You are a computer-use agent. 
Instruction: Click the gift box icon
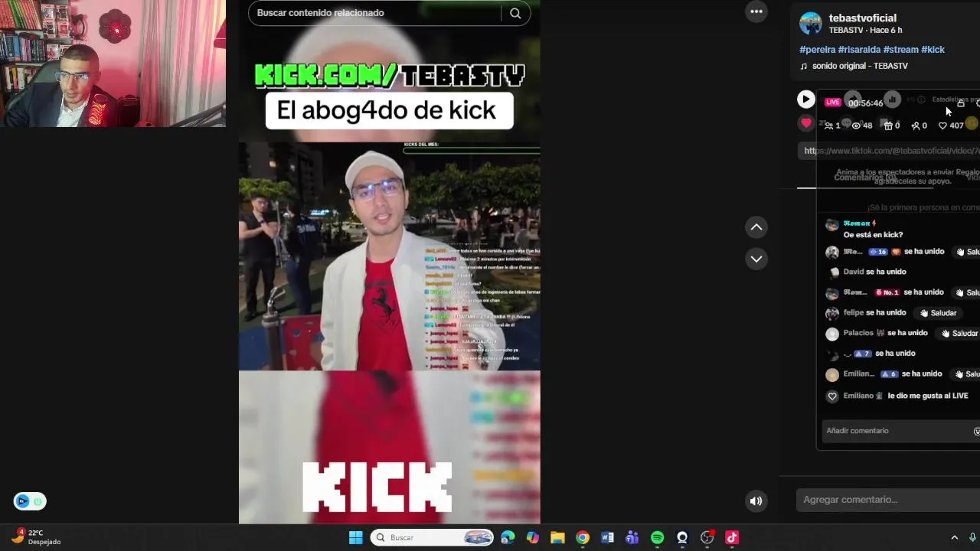[x=888, y=126]
